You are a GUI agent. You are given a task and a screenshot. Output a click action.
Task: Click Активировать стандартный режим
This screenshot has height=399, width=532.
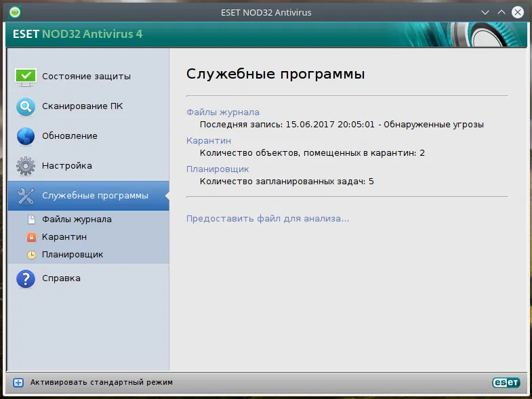tap(102, 382)
